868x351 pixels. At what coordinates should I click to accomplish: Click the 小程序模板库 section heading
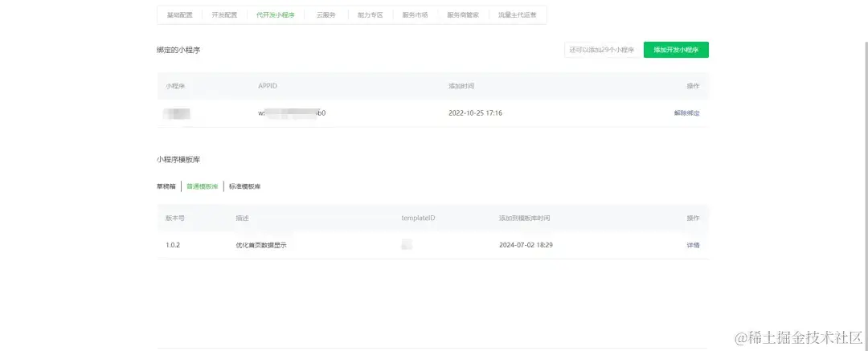pyautogui.click(x=178, y=160)
